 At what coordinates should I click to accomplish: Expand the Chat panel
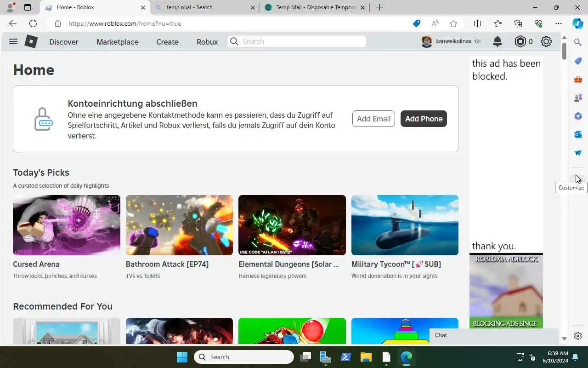(x=494, y=335)
